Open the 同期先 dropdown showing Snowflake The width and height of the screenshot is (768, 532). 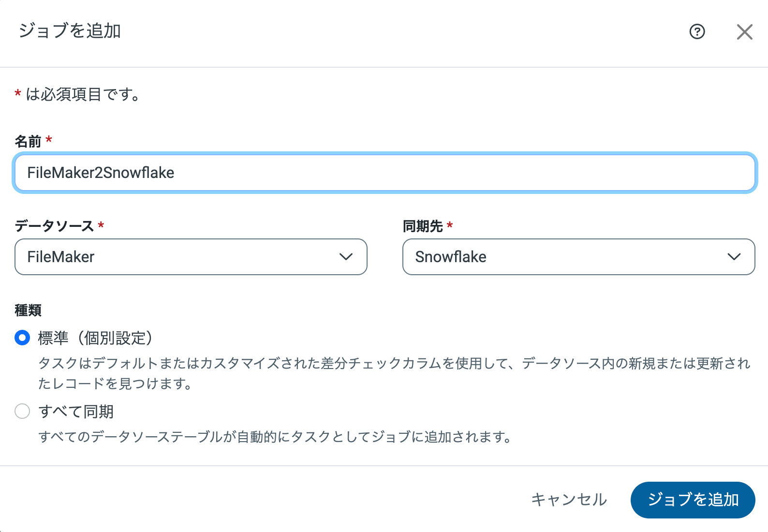pyautogui.click(x=571, y=257)
